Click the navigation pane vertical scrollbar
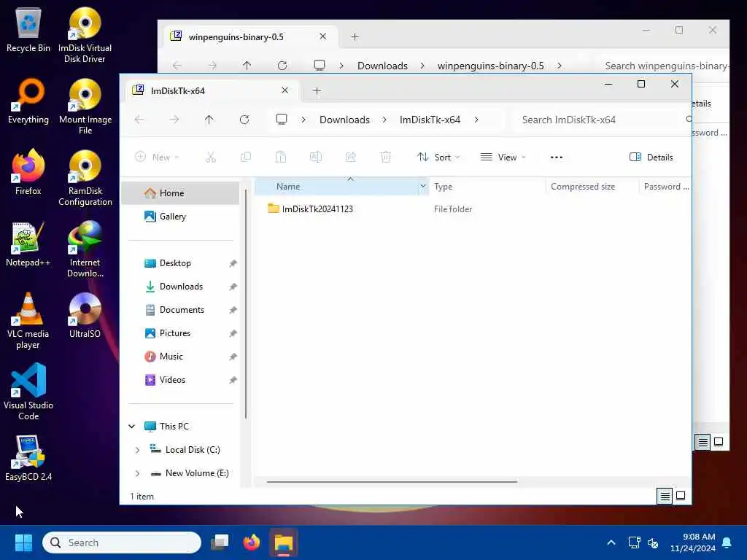Screen dimensions: 747x560 coord(246,304)
